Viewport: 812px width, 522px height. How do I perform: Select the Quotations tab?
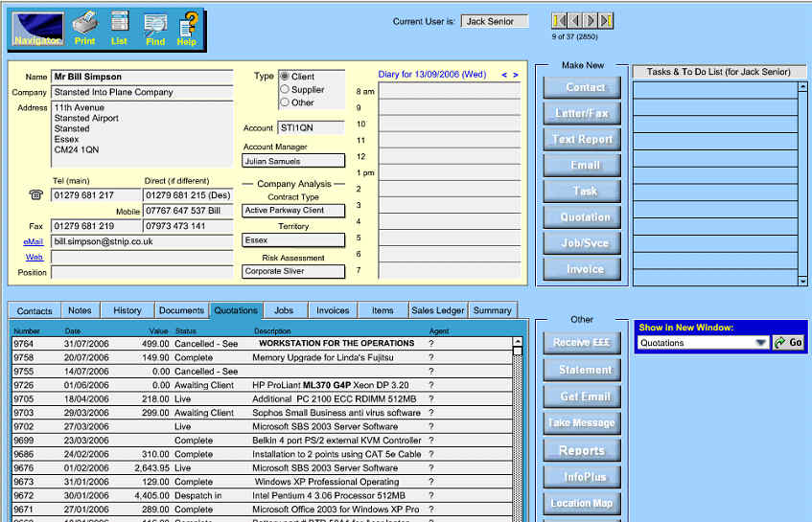[236, 310]
